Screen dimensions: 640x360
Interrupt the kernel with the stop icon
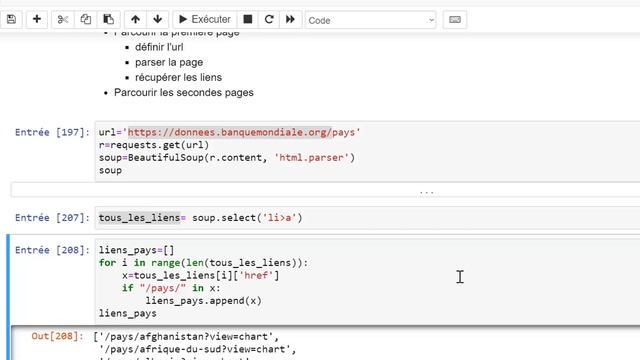coord(248,19)
